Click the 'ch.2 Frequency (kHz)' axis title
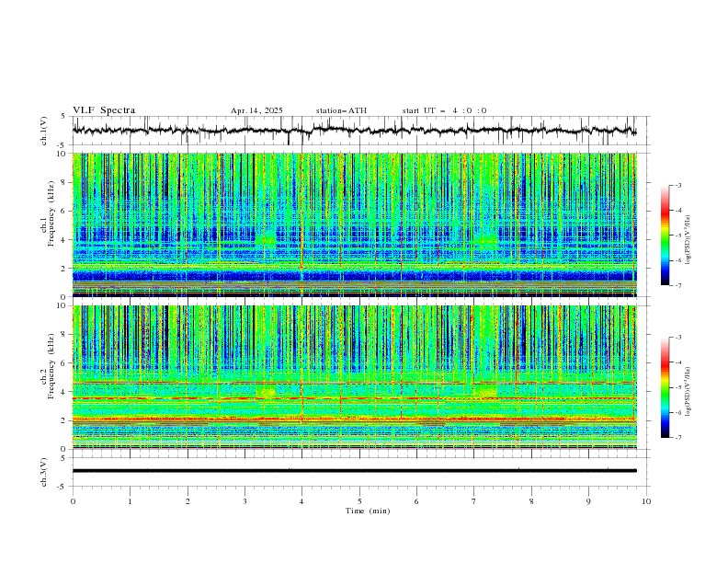Screen dimensions: 728x563 (47, 366)
